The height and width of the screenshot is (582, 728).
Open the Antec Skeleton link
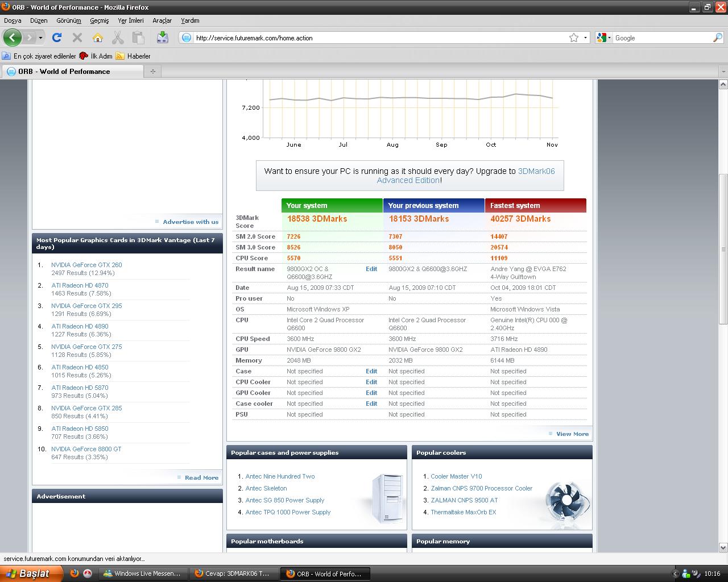[266, 488]
